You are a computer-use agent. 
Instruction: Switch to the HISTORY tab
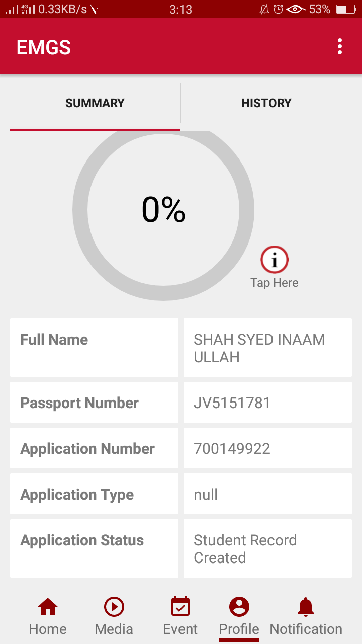266,103
